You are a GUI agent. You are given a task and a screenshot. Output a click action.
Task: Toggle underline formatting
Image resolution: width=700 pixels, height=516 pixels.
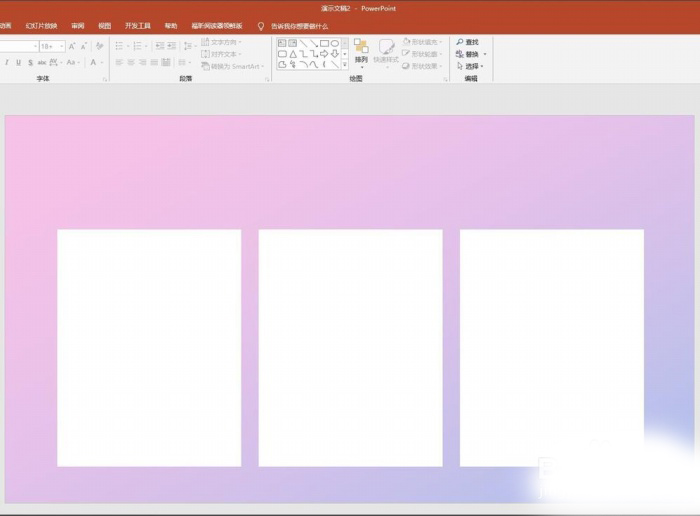[18, 62]
